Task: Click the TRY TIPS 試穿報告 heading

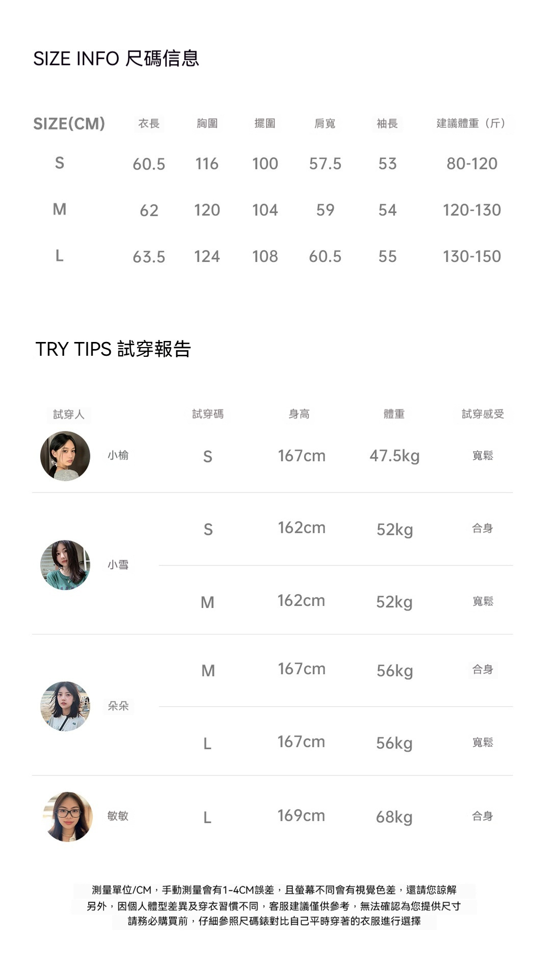Action: tap(113, 349)
